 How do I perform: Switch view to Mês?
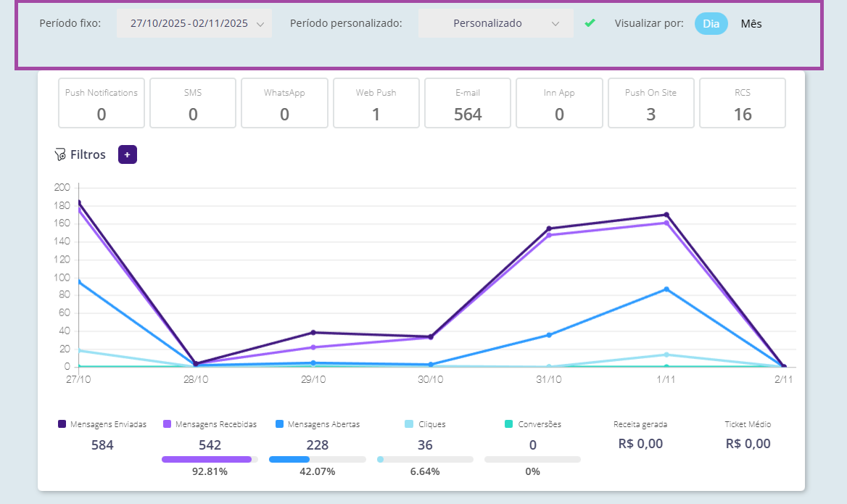tap(751, 23)
